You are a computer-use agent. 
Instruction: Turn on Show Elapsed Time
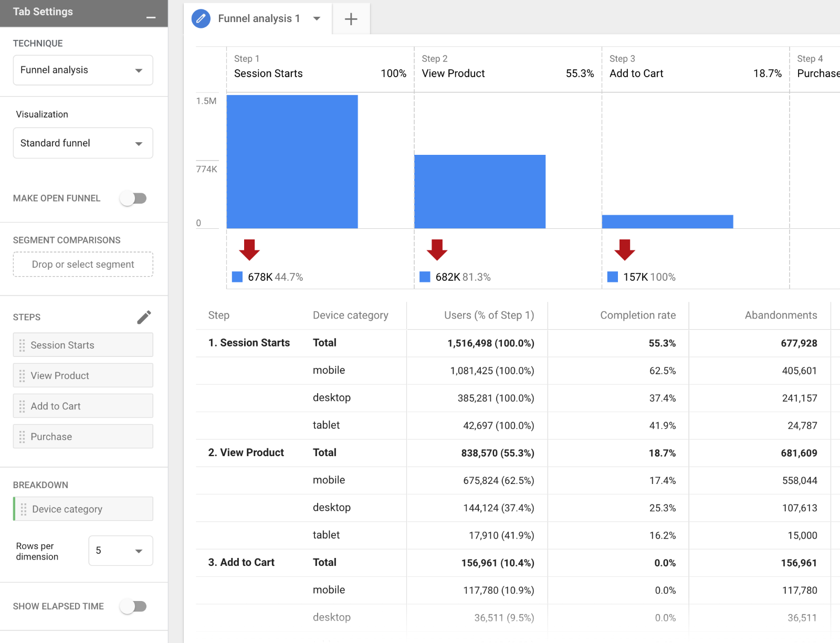(x=133, y=606)
